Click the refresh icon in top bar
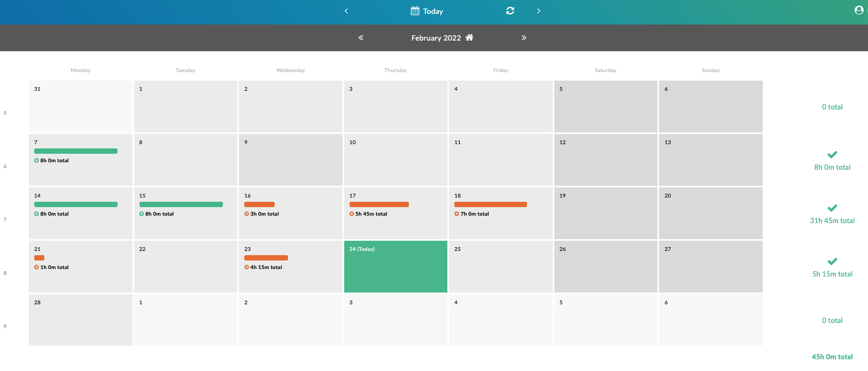The image size is (868, 371). coord(510,11)
